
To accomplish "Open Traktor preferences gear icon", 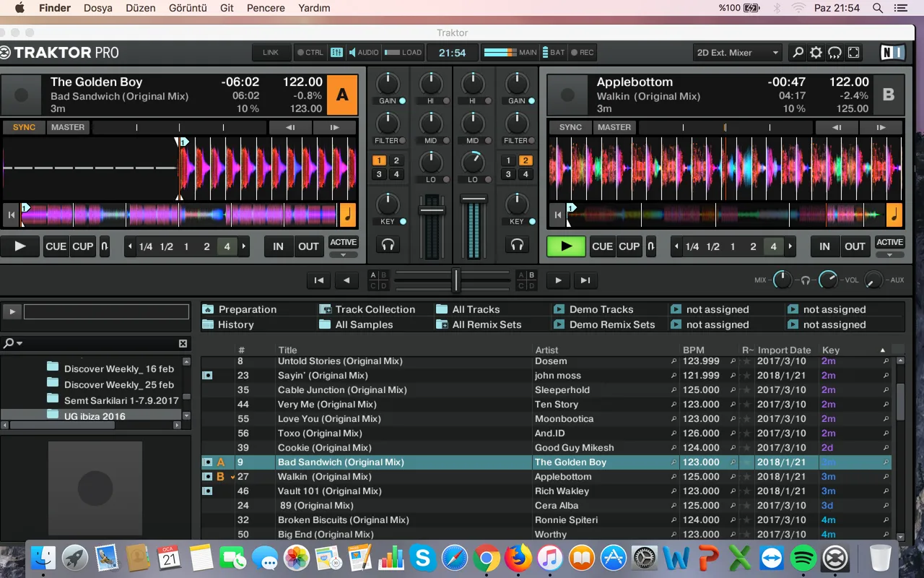I will 816,53.
